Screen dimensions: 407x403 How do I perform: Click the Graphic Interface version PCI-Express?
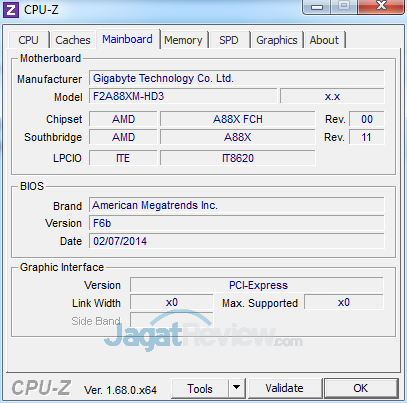click(257, 285)
